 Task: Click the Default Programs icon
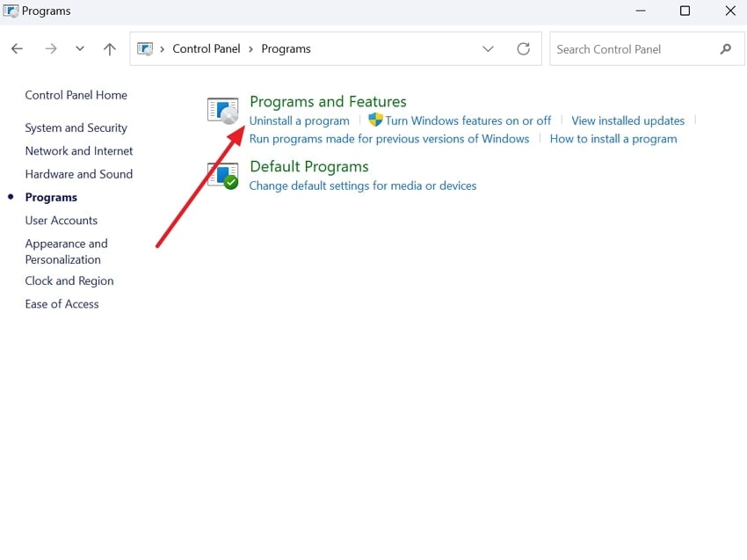[223, 176]
